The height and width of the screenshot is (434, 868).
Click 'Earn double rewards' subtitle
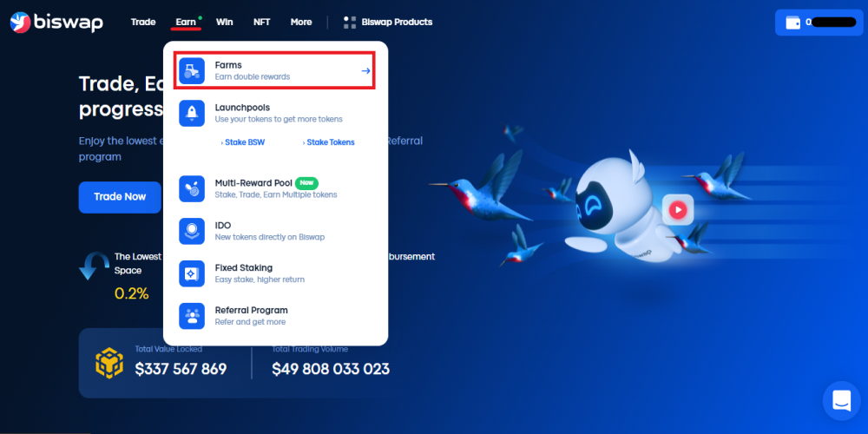pyautogui.click(x=253, y=77)
